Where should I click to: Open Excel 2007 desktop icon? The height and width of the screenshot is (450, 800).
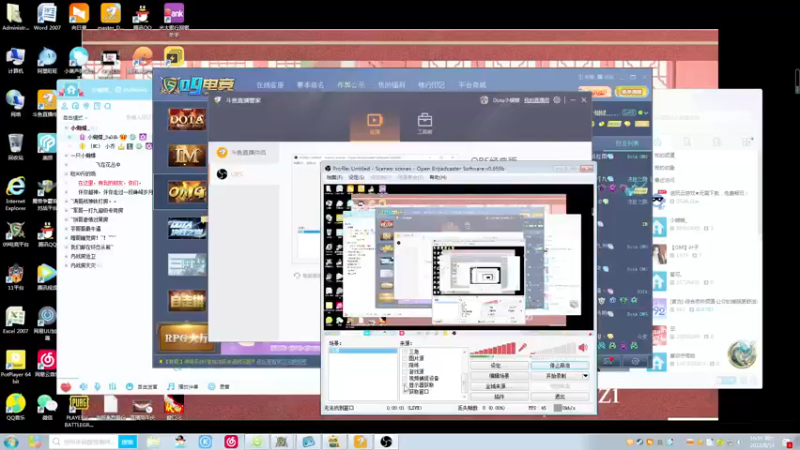[x=15, y=320]
